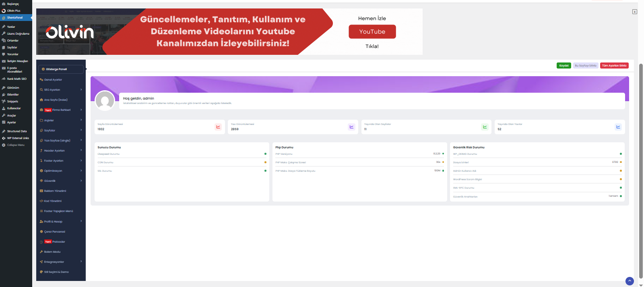Viewport: 644px width, 287px height.
Task: Click the Olivin logo banner image
Action: pos(70,32)
